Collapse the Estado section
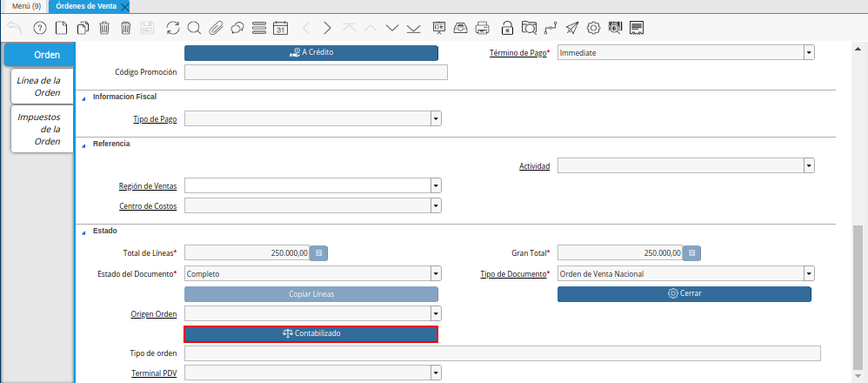The image size is (868, 383). (84, 232)
